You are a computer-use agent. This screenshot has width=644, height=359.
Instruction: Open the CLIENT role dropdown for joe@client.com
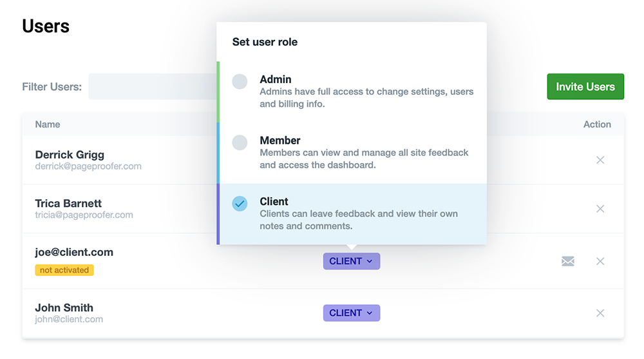click(x=351, y=261)
